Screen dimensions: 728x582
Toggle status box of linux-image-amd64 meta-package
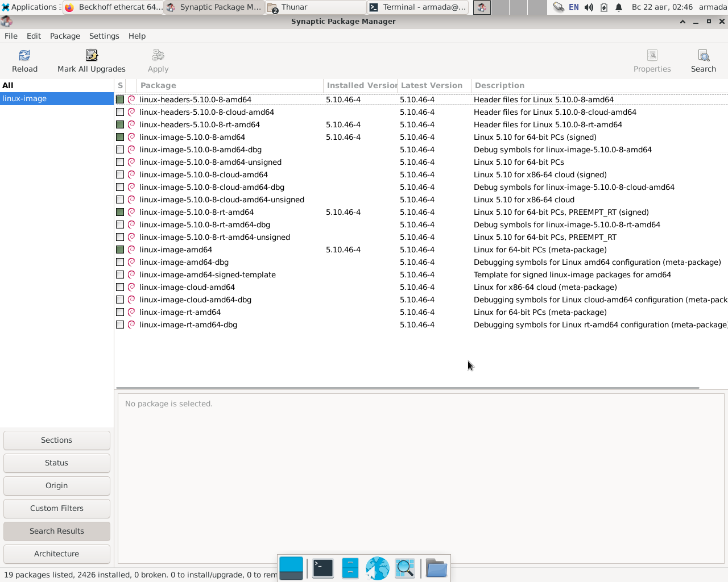coord(120,250)
